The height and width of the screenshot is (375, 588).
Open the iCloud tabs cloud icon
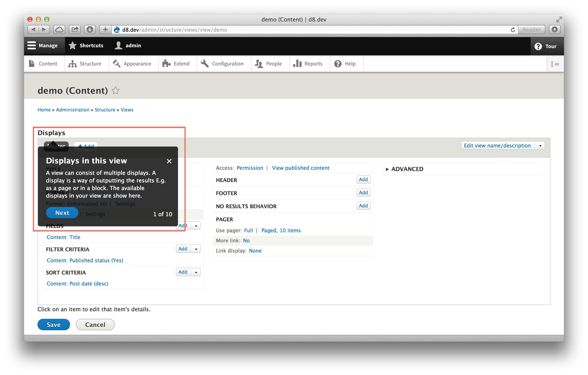(x=59, y=30)
